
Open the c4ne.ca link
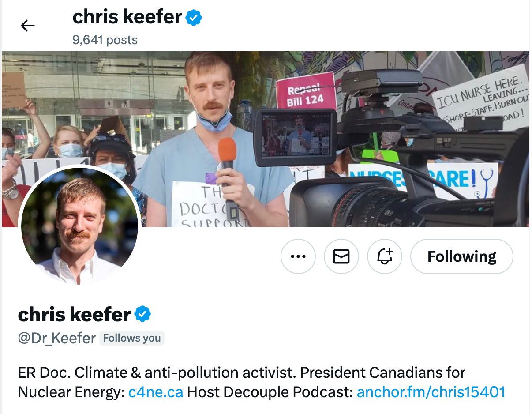pyautogui.click(x=155, y=392)
